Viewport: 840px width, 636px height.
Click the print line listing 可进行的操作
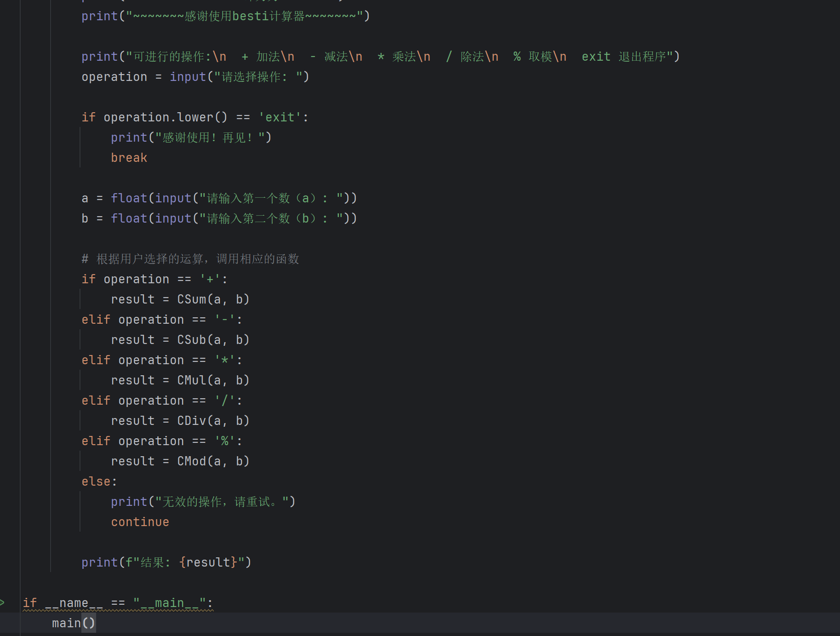click(x=380, y=57)
